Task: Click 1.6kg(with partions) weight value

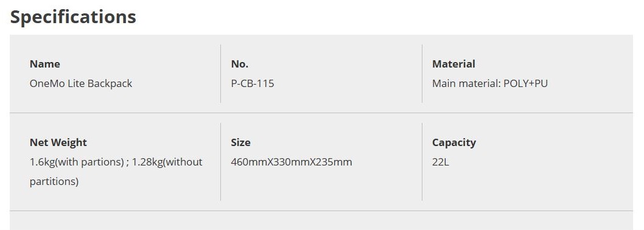Action: pos(77,162)
